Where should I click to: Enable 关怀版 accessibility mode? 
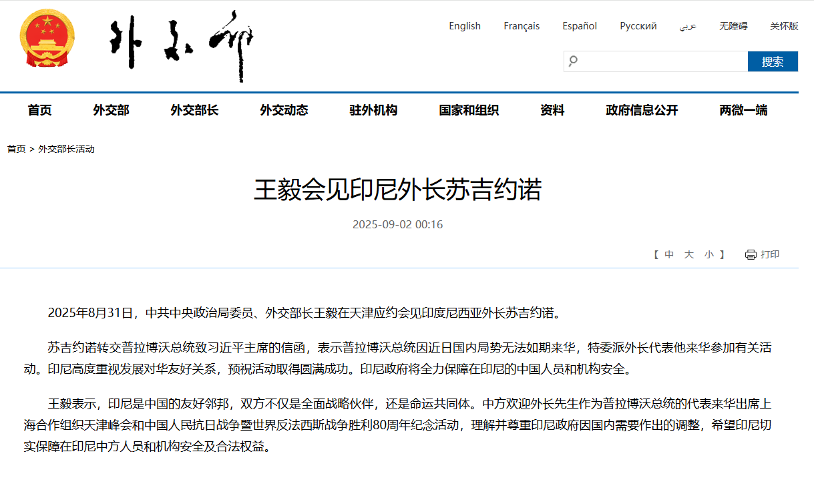pos(784,26)
